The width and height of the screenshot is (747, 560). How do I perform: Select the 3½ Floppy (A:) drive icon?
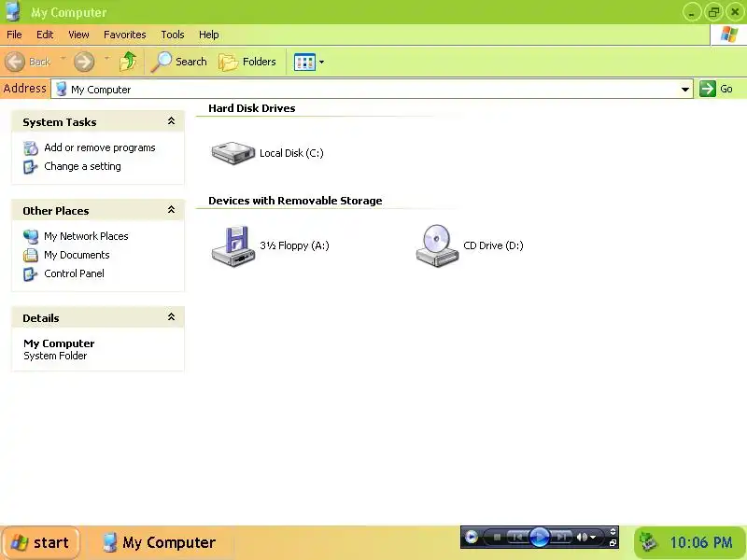point(233,245)
